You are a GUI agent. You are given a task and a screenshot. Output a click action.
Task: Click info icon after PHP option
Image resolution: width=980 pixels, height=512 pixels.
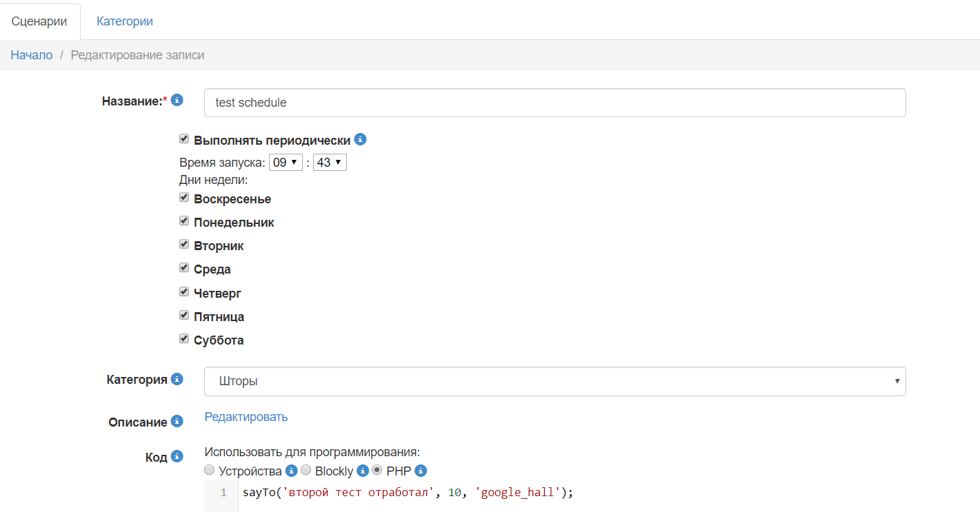pos(421,471)
